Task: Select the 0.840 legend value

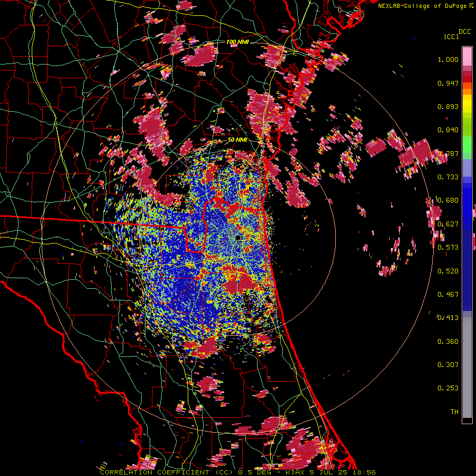Action: (448, 130)
